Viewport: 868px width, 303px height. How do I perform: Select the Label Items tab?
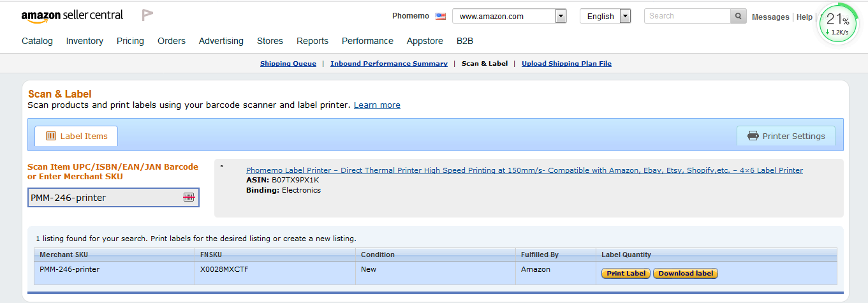tap(77, 136)
